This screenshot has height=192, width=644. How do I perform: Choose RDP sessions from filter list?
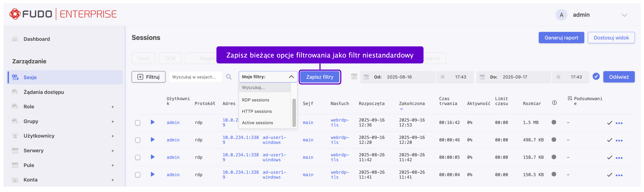[x=255, y=100]
